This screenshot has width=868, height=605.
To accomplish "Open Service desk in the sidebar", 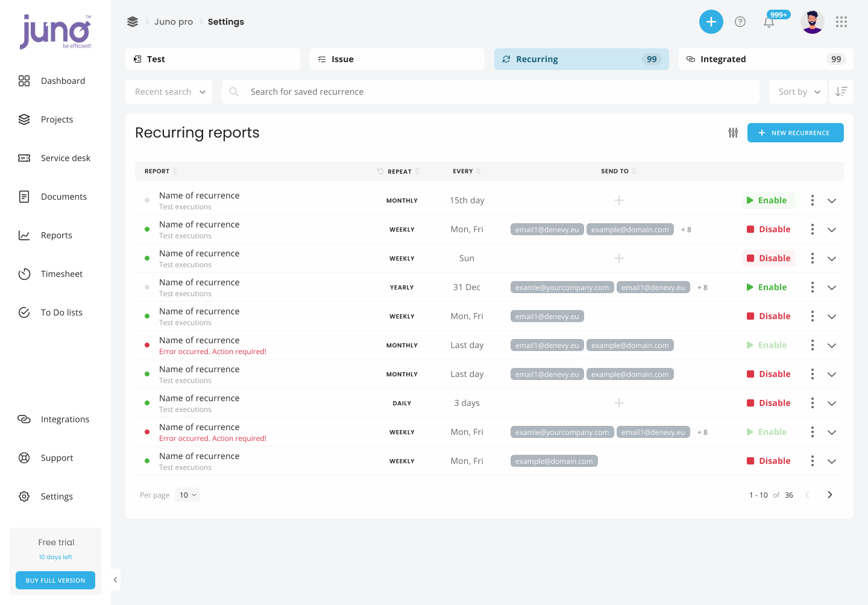I will pyautogui.click(x=55, y=158).
